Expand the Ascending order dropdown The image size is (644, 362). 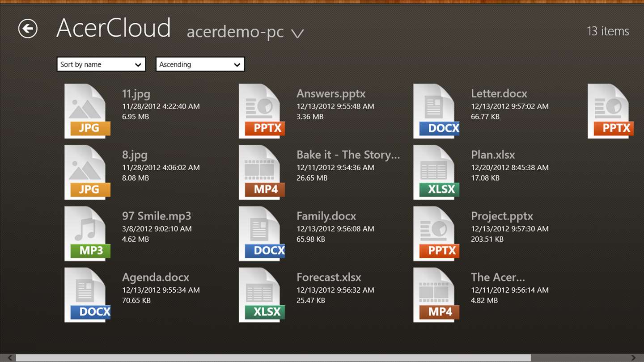tap(200, 64)
